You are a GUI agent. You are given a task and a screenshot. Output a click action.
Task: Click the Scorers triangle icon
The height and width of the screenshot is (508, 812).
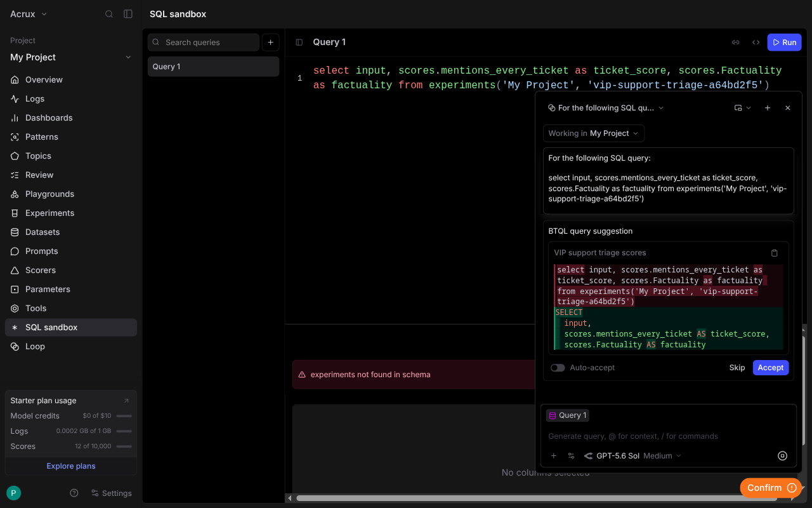click(x=15, y=271)
